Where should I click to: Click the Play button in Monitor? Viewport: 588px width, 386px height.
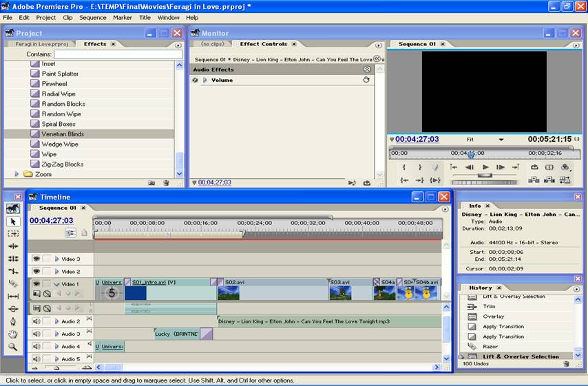pos(485,167)
